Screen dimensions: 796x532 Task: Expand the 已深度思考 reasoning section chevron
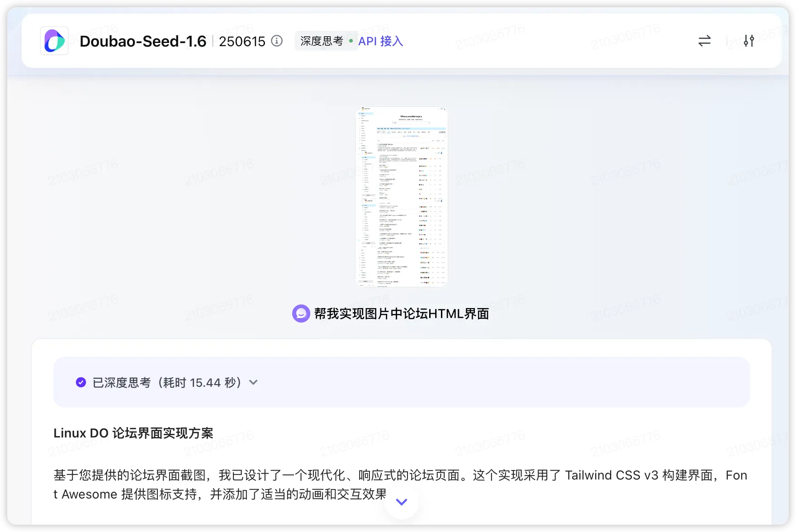(253, 382)
